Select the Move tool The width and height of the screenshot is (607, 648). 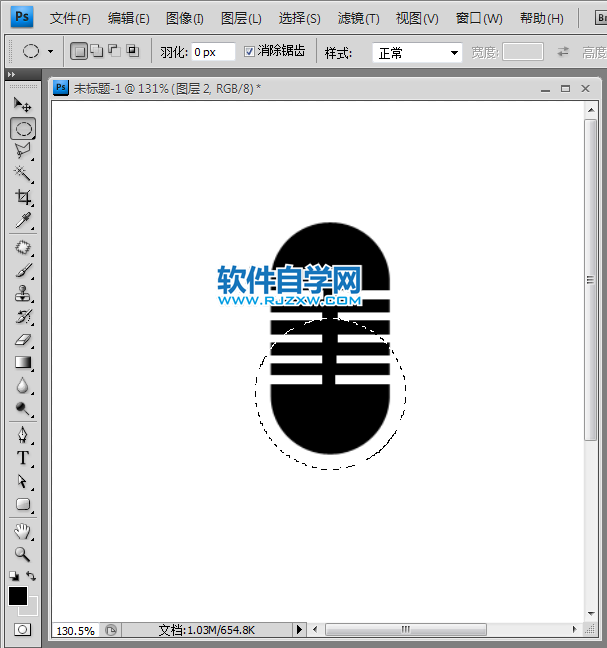[23, 104]
